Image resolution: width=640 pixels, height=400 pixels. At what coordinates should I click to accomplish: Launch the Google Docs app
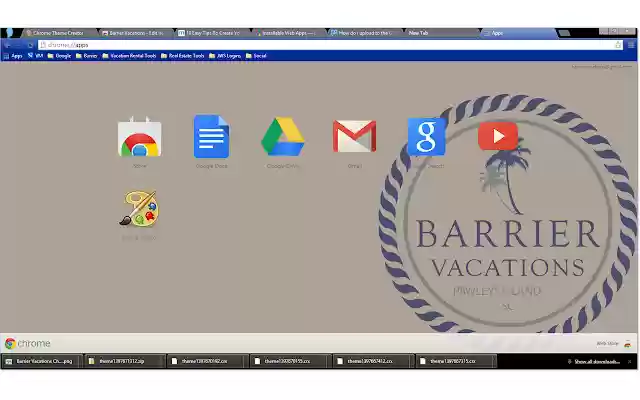[211, 137]
